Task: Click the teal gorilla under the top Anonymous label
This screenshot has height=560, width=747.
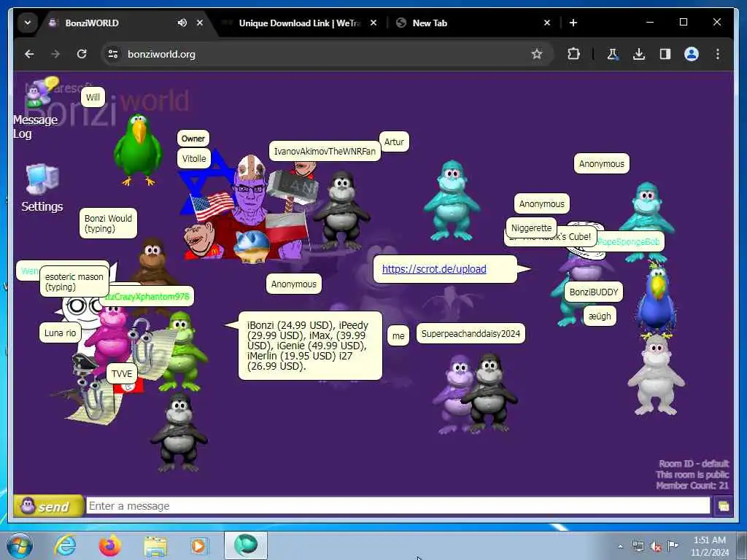Action: click(x=647, y=209)
